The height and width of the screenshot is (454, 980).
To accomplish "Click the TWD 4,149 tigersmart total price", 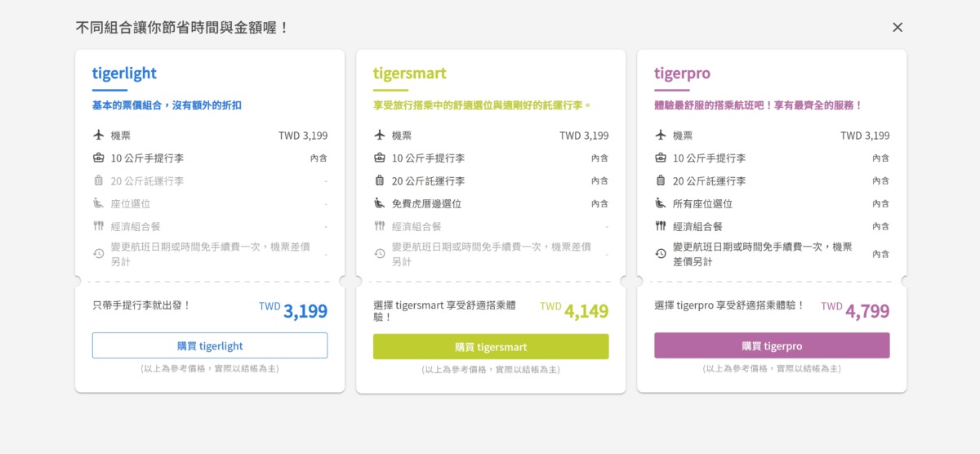I will click(x=574, y=310).
